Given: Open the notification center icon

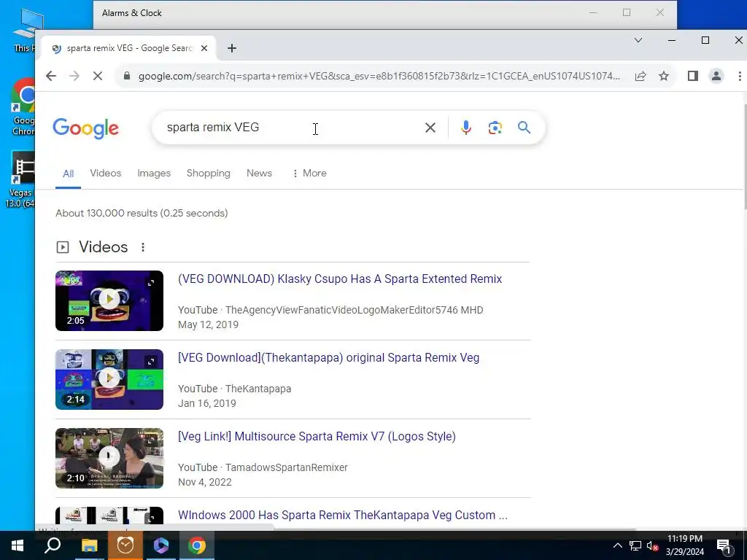Looking at the screenshot, I should (x=724, y=545).
